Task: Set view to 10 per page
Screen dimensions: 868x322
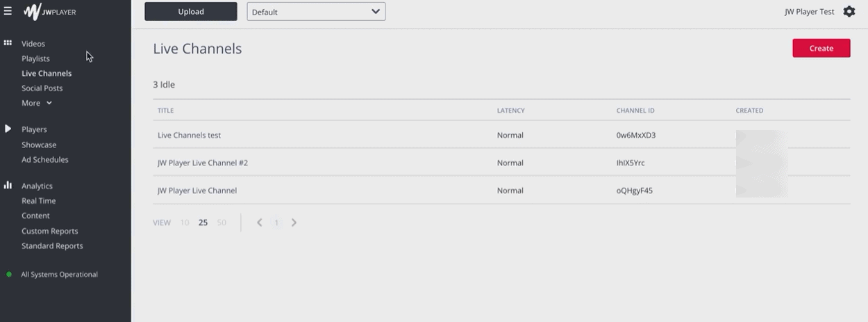Action: coord(185,223)
